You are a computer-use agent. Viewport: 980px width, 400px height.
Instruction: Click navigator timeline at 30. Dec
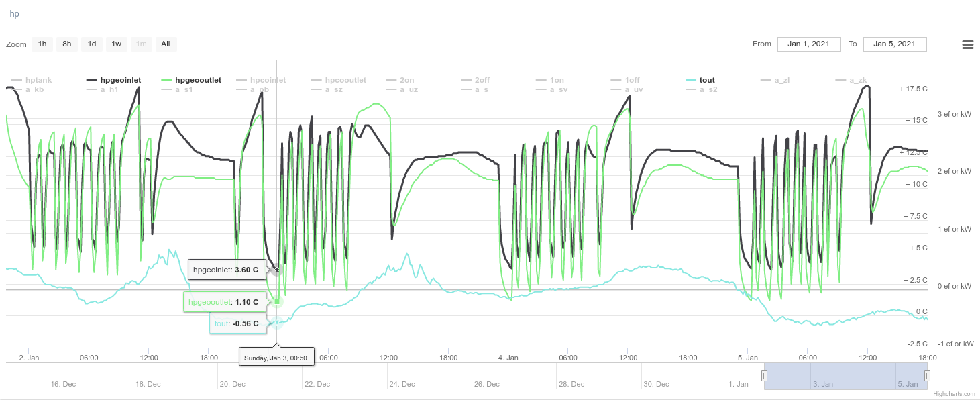point(657,384)
